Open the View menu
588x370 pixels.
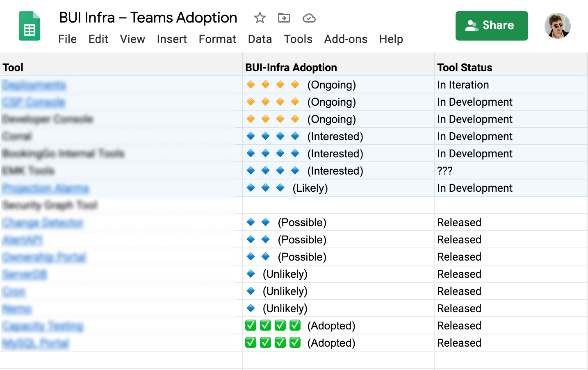[132, 39]
